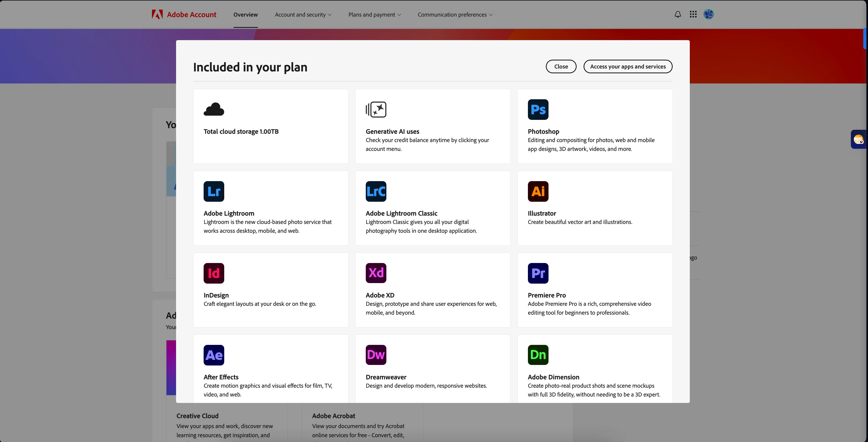Image resolution: width=868 pixels, height=442 pixels.
Task: Click the InDesign icon
Action: 214,273
